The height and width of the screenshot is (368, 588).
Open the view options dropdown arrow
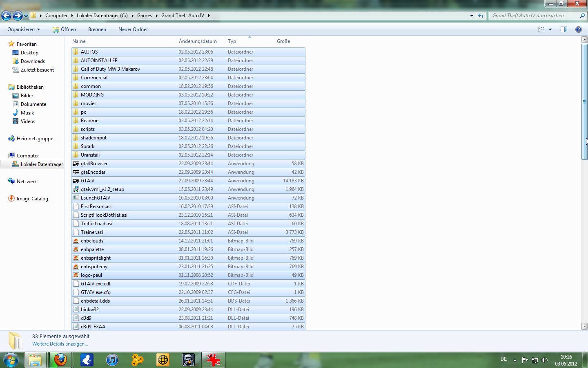pos(550,29)
